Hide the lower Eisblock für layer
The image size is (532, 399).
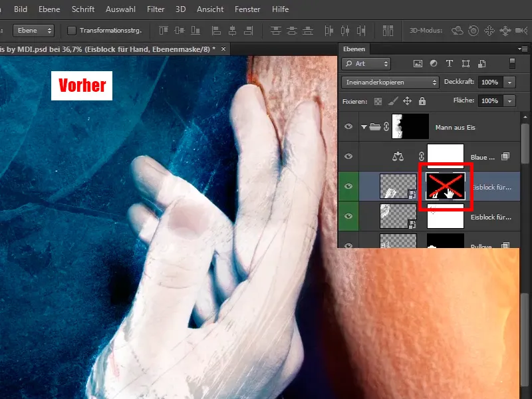(x=348, y=216)
